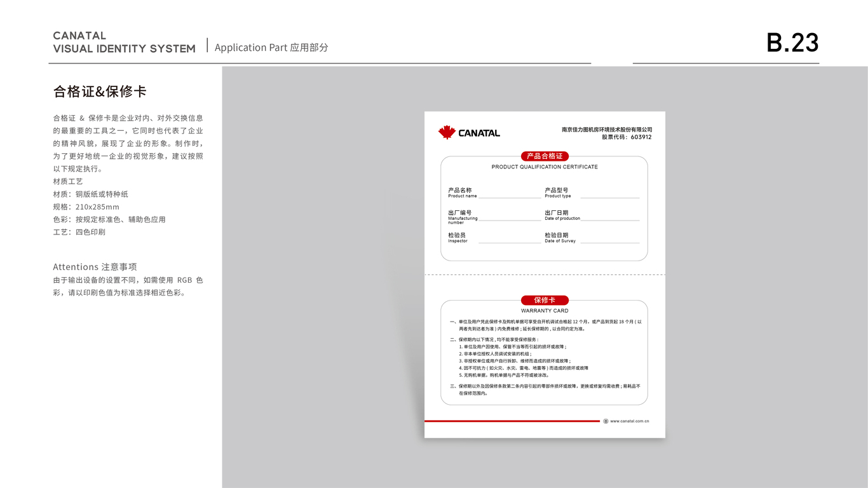Select the CANATAL VISUAL IDENTITY SYSTEM header

point(125,42)
